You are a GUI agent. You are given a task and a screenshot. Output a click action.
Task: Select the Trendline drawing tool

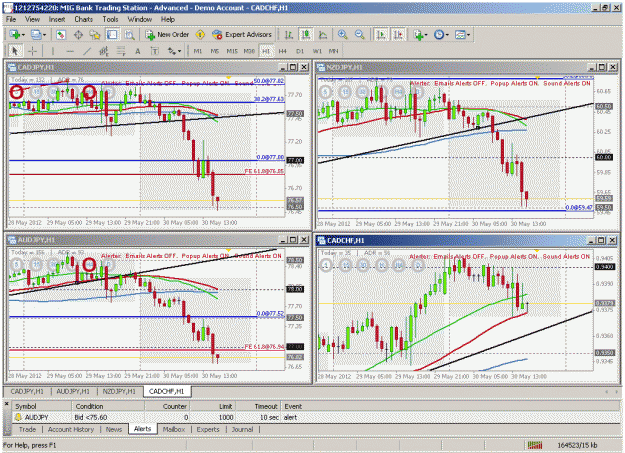(x=87, y=51)
